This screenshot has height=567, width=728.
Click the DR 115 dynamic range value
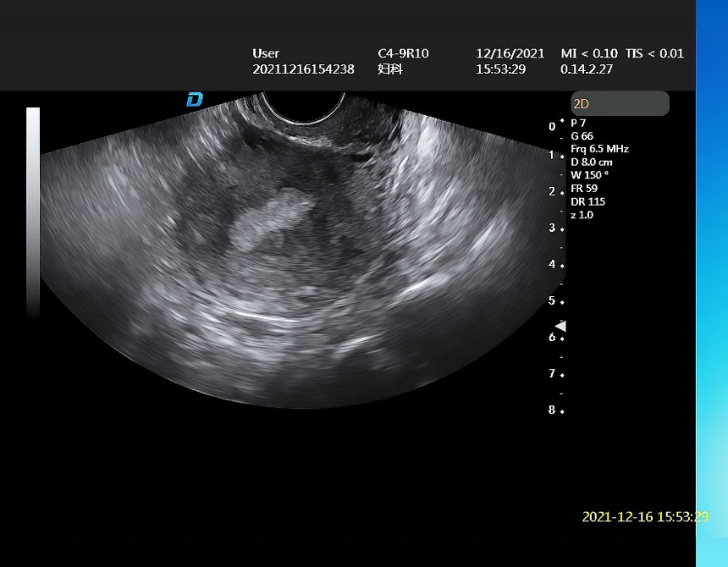pyautogui.click(x=587, y=201)
